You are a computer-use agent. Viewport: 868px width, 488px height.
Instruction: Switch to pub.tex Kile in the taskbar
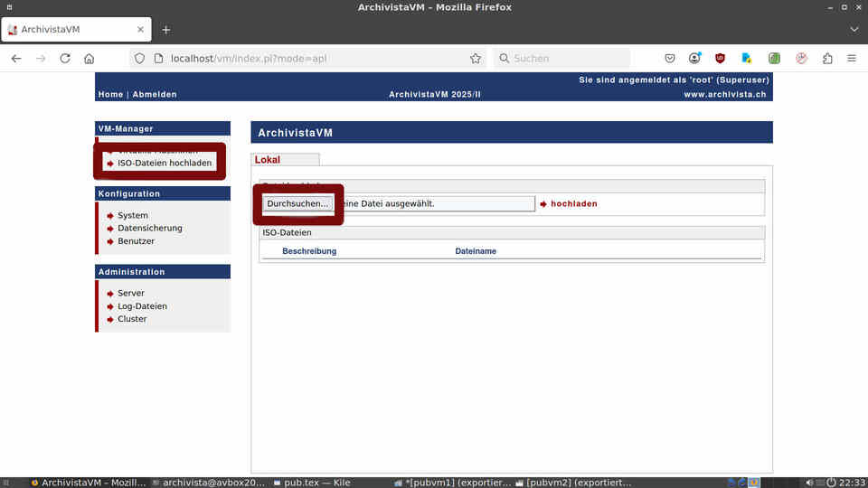312,483
